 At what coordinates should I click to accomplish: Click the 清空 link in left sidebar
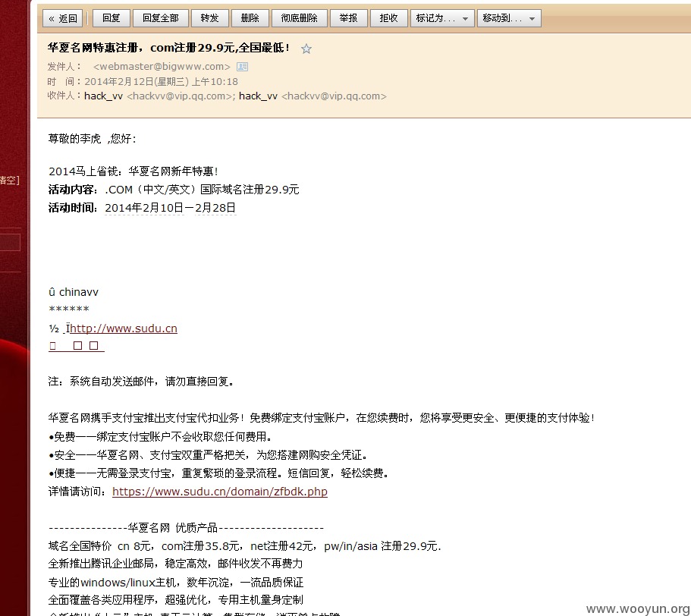click(x=9, y=181)
